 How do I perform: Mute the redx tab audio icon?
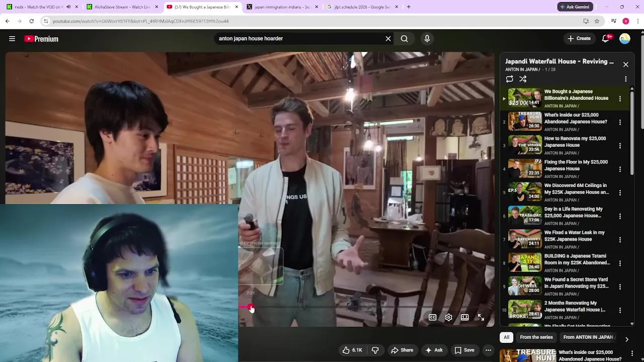pyautogui.click(x=68, y=7)
